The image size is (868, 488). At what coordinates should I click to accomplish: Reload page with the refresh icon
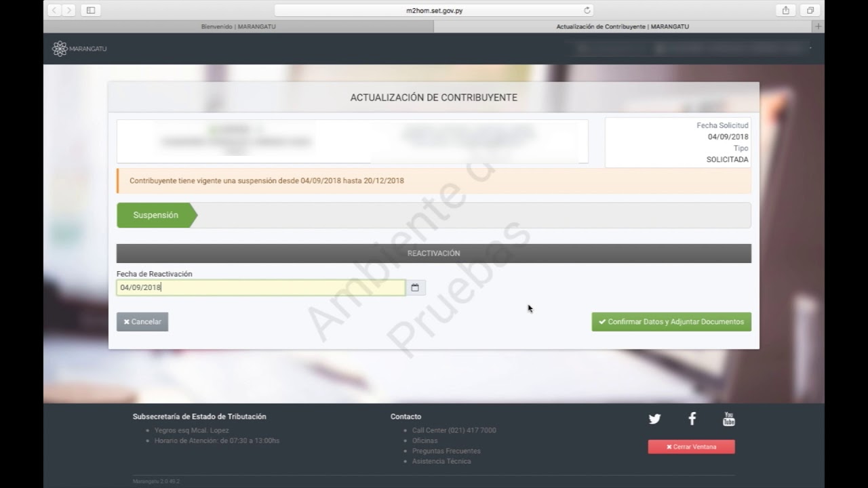(587, 10)
